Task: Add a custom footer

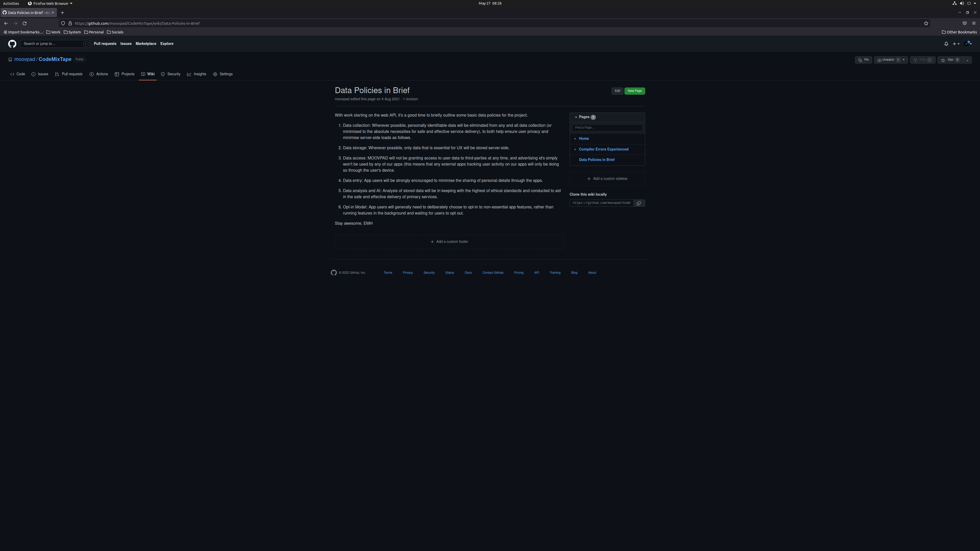Action: pyautogui.click(x=449, y=242)
